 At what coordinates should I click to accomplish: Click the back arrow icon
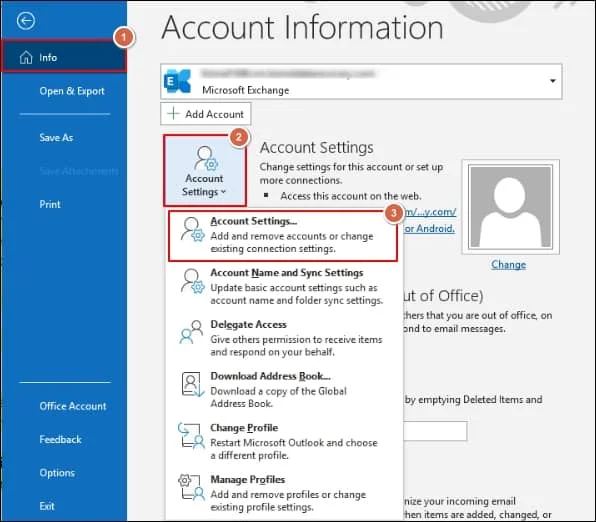[x=26, y=21]
